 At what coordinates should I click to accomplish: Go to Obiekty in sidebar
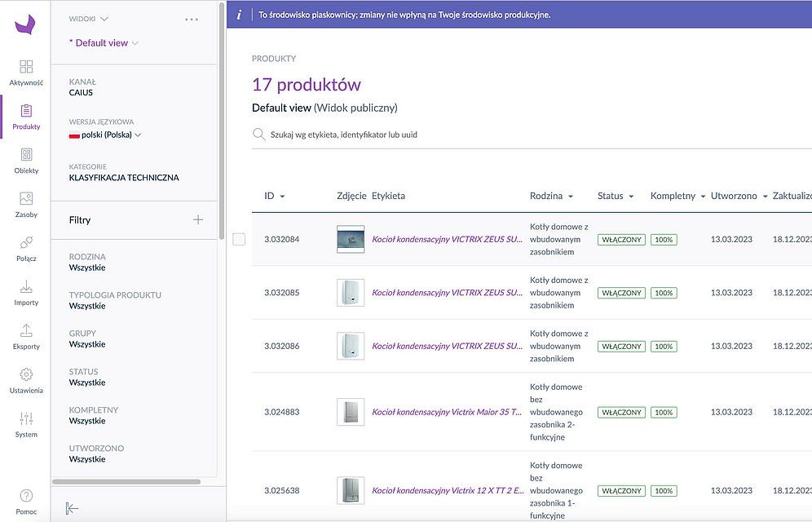(26, 155)
